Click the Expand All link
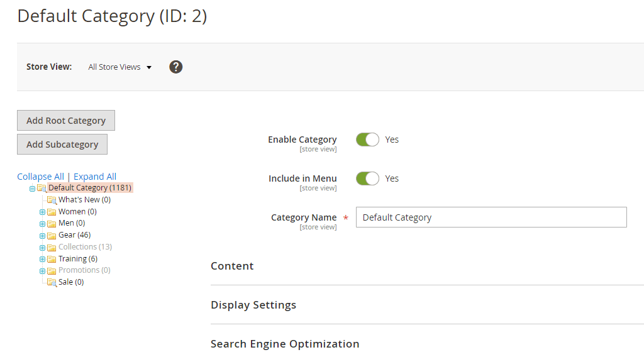Image resolution: width=644 pixels, height=362 pixels. coord(95,177)
